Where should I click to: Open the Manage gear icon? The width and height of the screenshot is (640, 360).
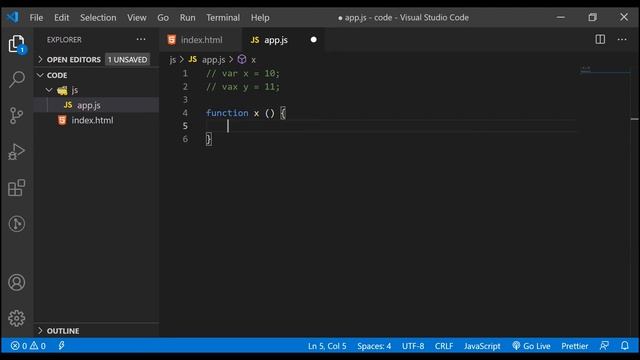pyautogui.click(x=17, y=318)
